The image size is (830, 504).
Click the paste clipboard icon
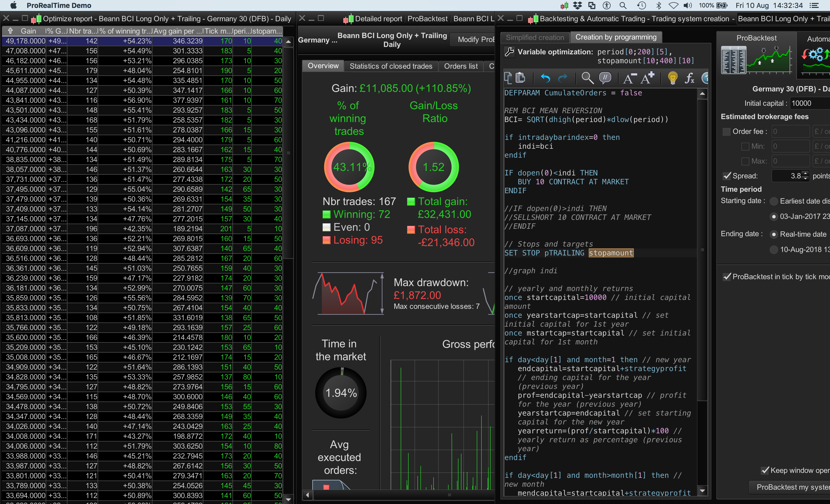coord(520,78)
